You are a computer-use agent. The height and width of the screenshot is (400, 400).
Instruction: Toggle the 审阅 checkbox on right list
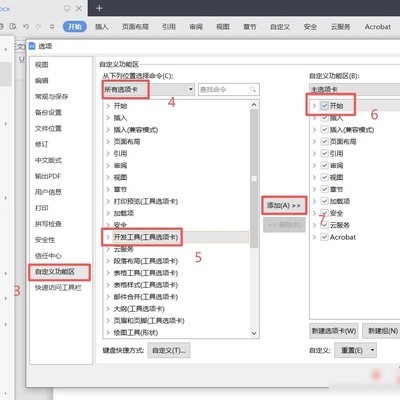(324, 165)
